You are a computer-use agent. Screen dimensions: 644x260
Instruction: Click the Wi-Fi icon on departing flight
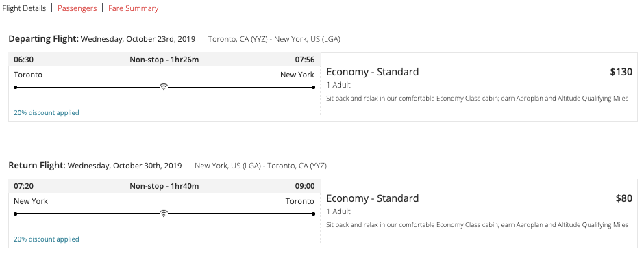[x=164, y=87]
